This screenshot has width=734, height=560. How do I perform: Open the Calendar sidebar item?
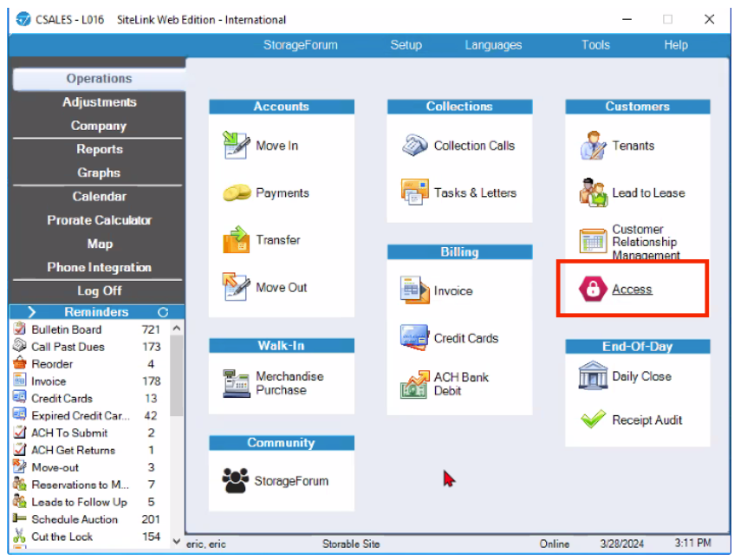pos(100,196)
